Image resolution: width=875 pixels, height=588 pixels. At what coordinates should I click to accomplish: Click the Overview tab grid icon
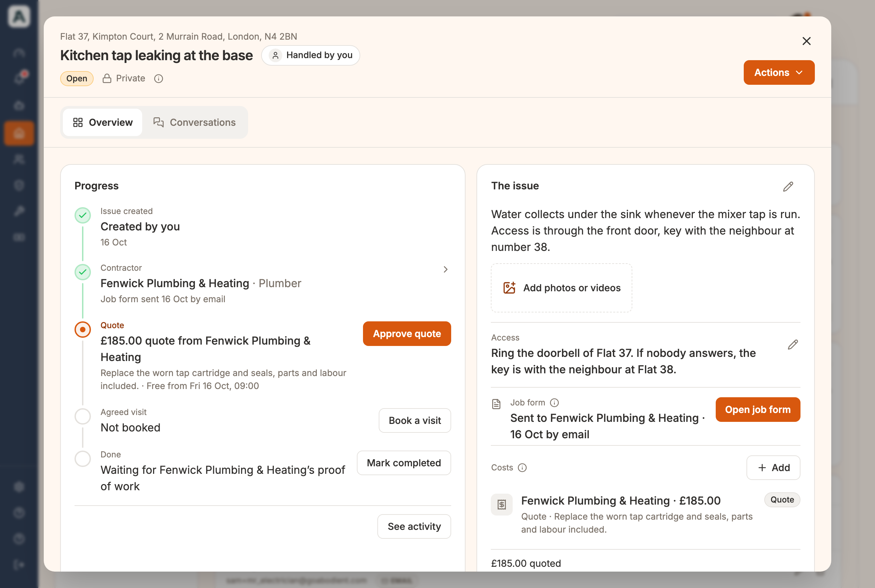[78, 122]
